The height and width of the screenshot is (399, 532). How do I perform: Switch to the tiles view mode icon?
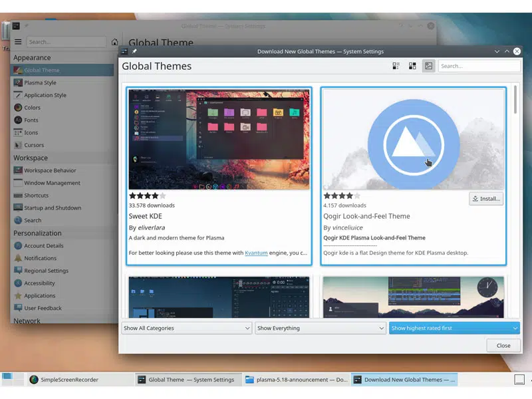pyautogui.click(x=396, y=66)
